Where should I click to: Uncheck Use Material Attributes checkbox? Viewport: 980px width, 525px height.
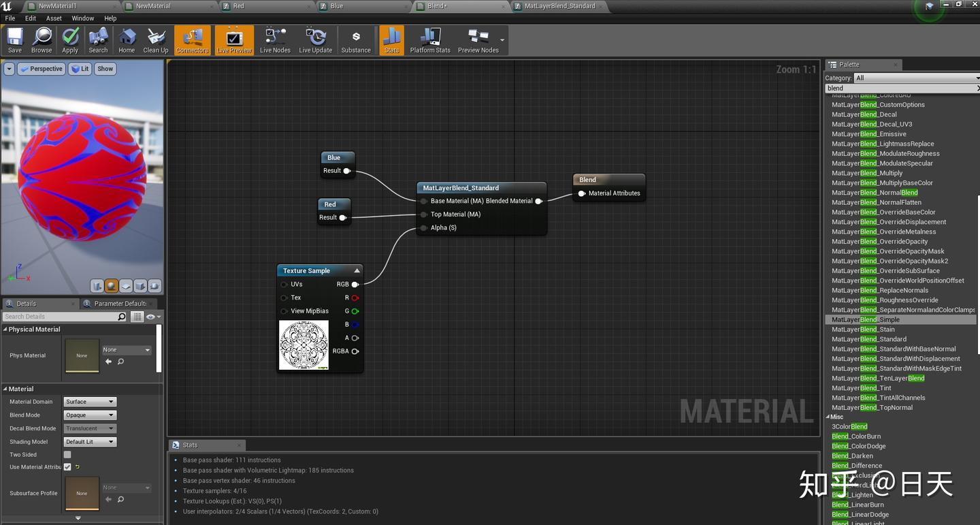[x=67, y=467]
